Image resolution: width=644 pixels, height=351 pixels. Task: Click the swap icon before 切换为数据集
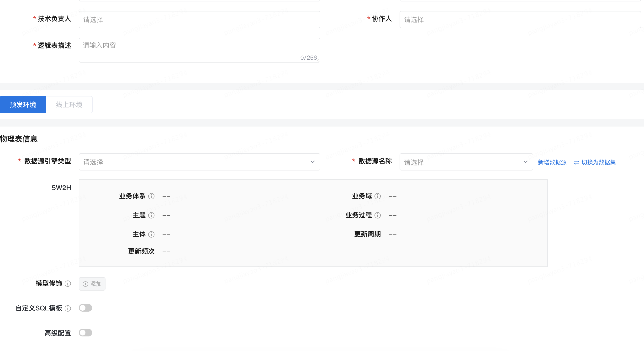click(x=576, y=163)
